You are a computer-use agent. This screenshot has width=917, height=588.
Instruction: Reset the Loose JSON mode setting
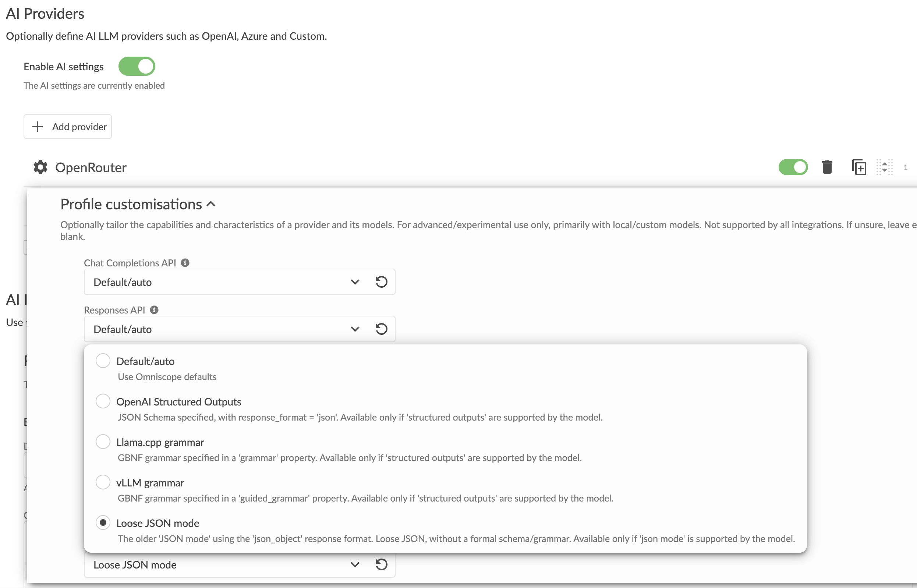(381, 564)
